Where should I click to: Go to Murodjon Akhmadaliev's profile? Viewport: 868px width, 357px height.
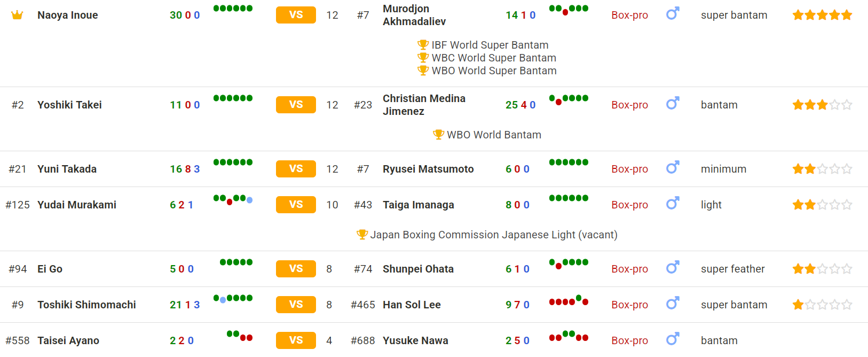414,15
